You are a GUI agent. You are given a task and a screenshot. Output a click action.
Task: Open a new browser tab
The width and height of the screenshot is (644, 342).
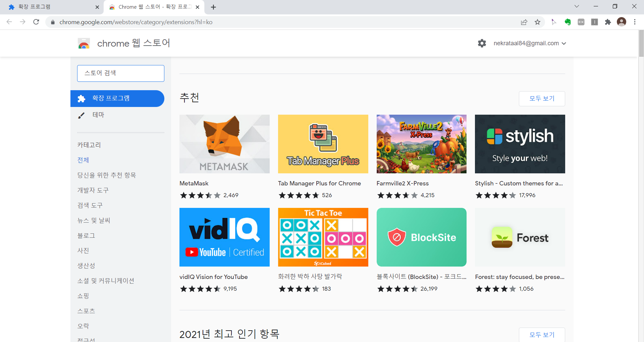[x=213, y=7]
